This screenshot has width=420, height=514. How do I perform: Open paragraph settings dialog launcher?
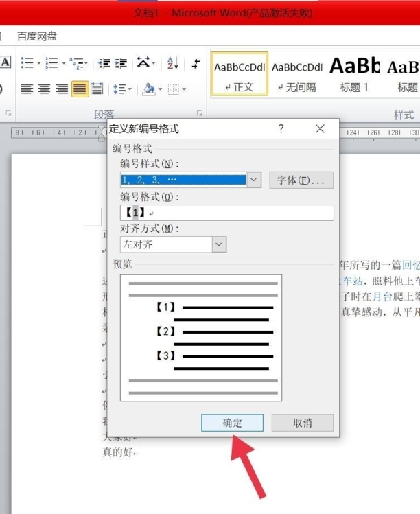coord(200,113)
